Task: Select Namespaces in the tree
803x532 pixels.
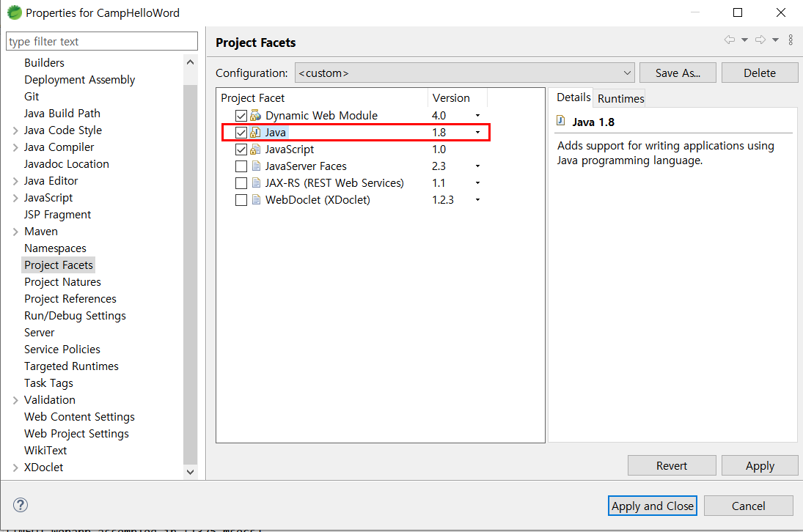Action: click(55, 248)
